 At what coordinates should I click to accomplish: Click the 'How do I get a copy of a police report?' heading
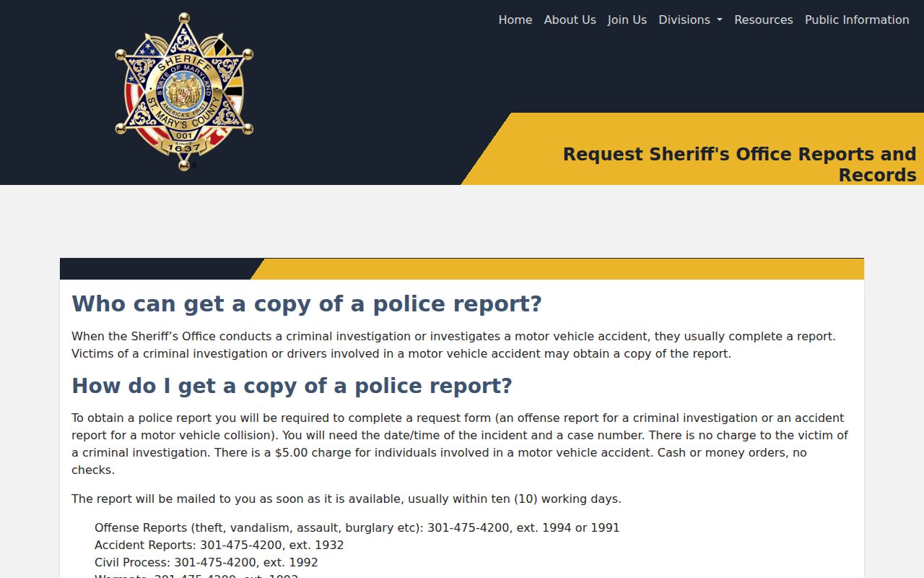tap(292, 386)
